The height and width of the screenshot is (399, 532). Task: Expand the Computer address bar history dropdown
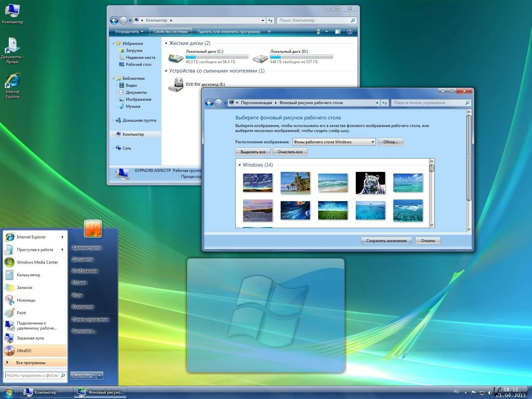pyautogui.click(x=263, y=20)
